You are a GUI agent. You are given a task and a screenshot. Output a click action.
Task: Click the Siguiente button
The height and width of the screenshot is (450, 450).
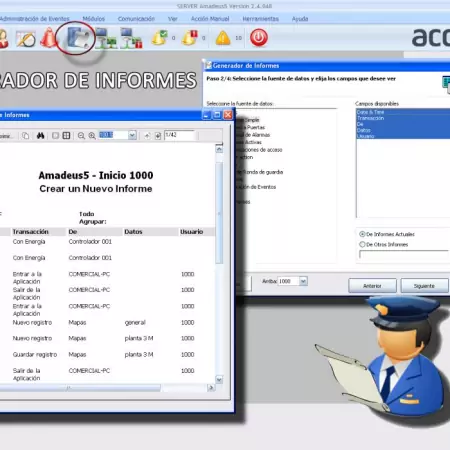click(424, 286)
